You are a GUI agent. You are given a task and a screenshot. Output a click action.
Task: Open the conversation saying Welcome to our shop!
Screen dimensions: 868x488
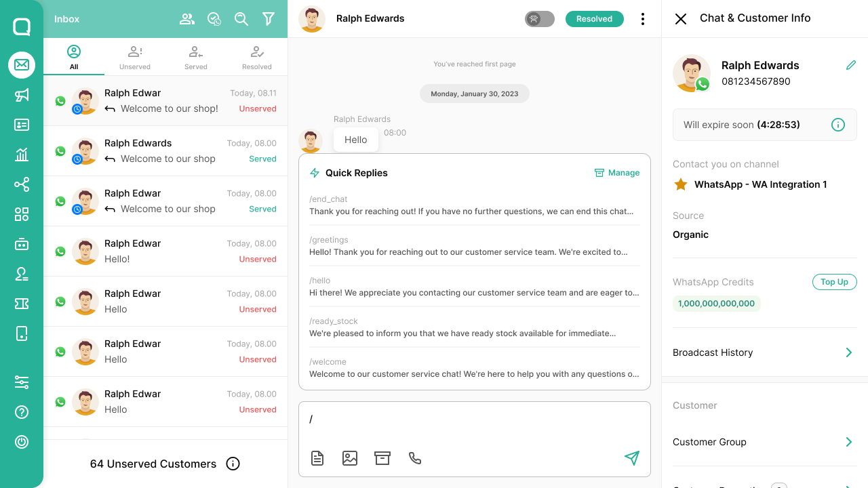coord(165,101)
